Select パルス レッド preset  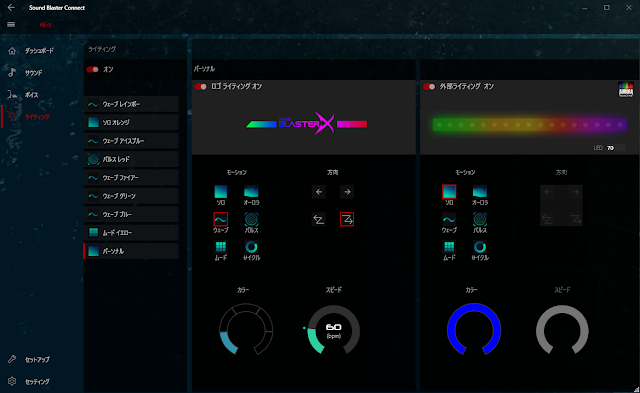(131, 159)
